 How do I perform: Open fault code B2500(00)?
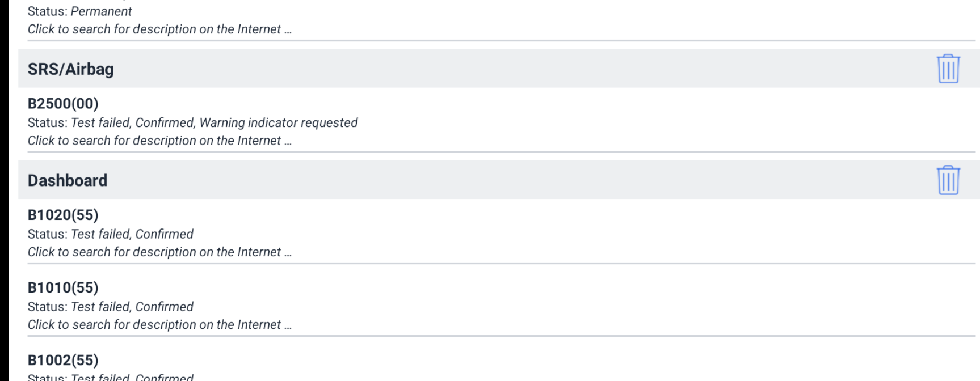tap(63, 104)
